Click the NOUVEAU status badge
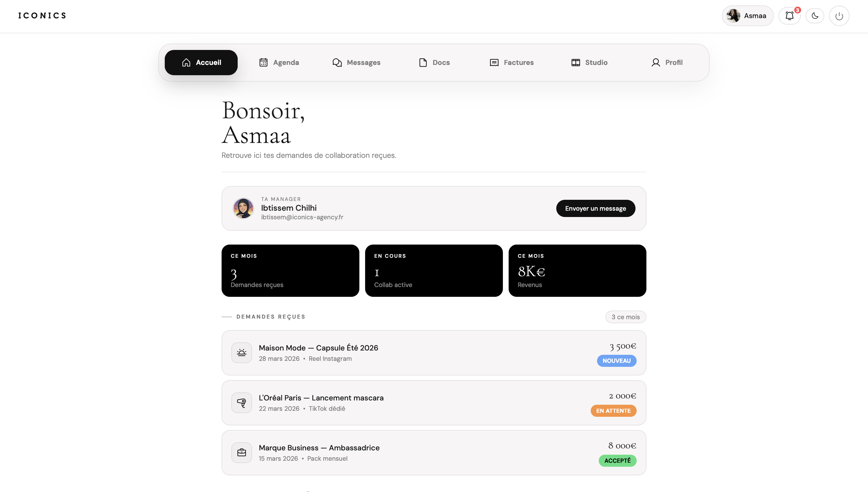Viewport: 868px width, 492px height. tap(616, 361)
